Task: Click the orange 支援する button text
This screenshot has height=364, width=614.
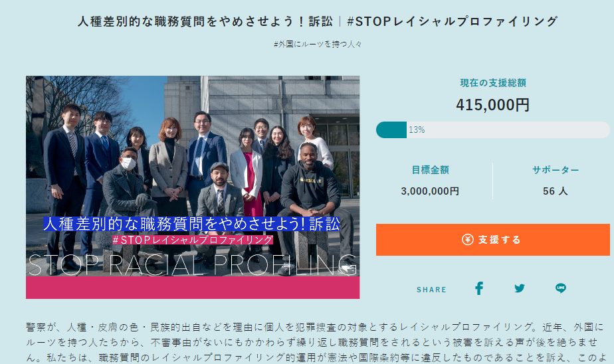Action: click(499, 240)
